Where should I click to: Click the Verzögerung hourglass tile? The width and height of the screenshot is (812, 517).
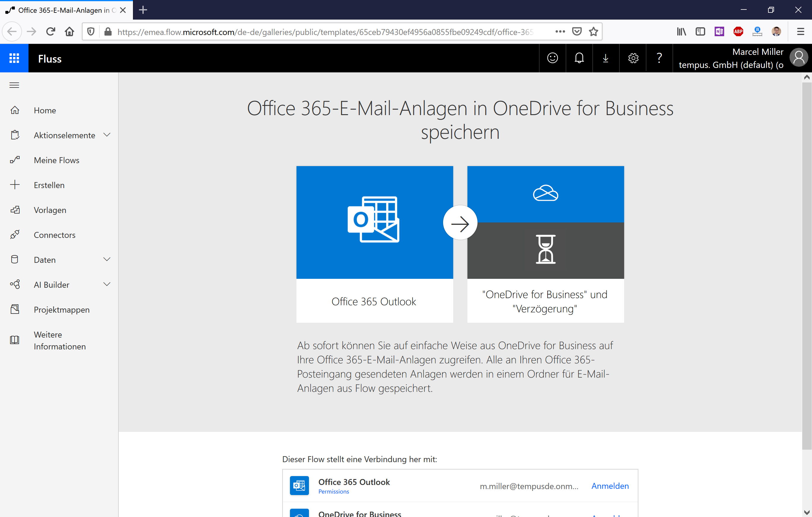[x=545, y=250]
